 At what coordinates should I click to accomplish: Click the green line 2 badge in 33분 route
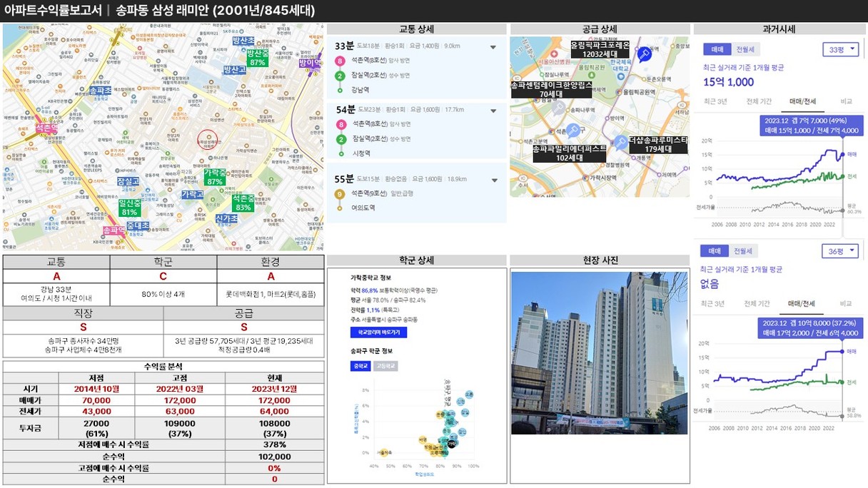pyautogui.click(x=340, y=75)
